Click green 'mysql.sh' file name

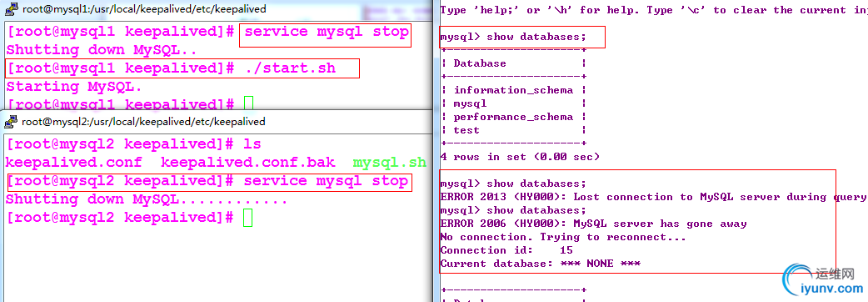[x=390, y=163]
